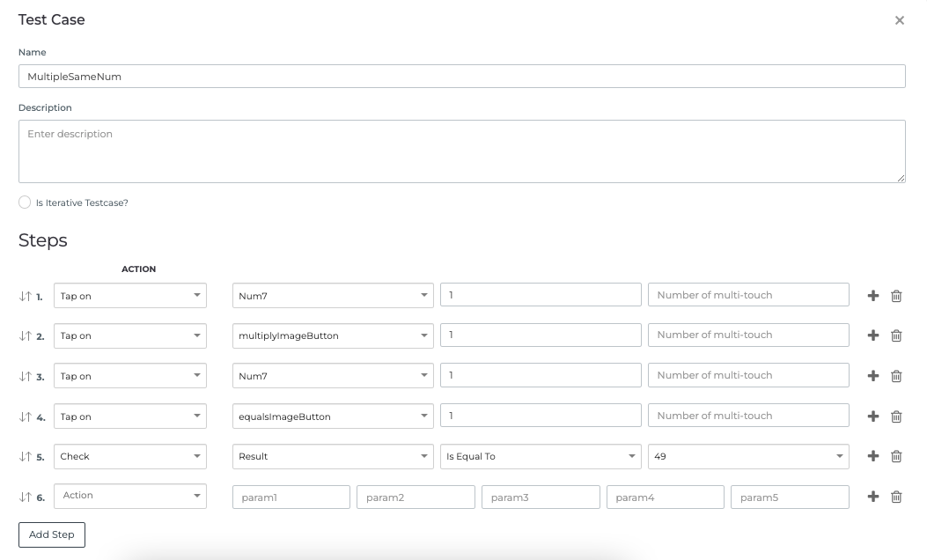Open the Is Equal To condition dropdown
This screenshot has width=927, height=560.
click(x=540, y=456)
